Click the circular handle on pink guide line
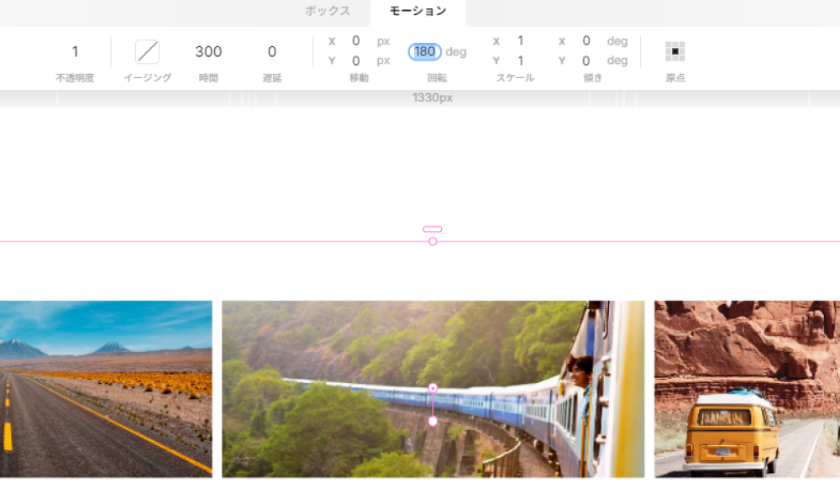840x504 pixels. [x=433, y=242]
